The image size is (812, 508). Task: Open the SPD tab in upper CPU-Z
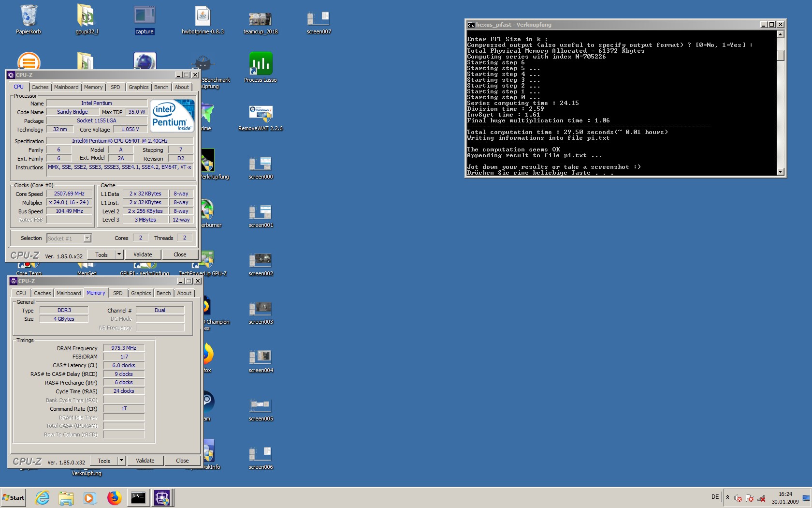[116, 87]
